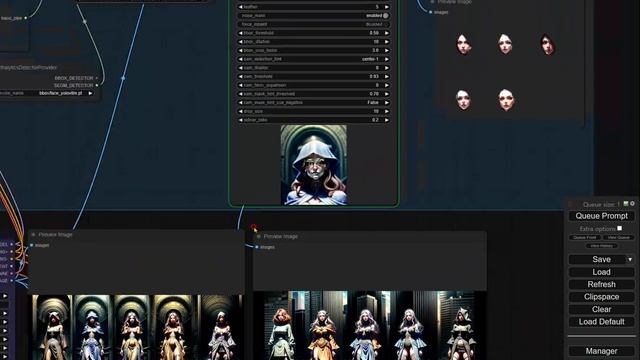Increase sam_bbox_expansion with right arrow
640x360 pixels.
click(387, 85)
